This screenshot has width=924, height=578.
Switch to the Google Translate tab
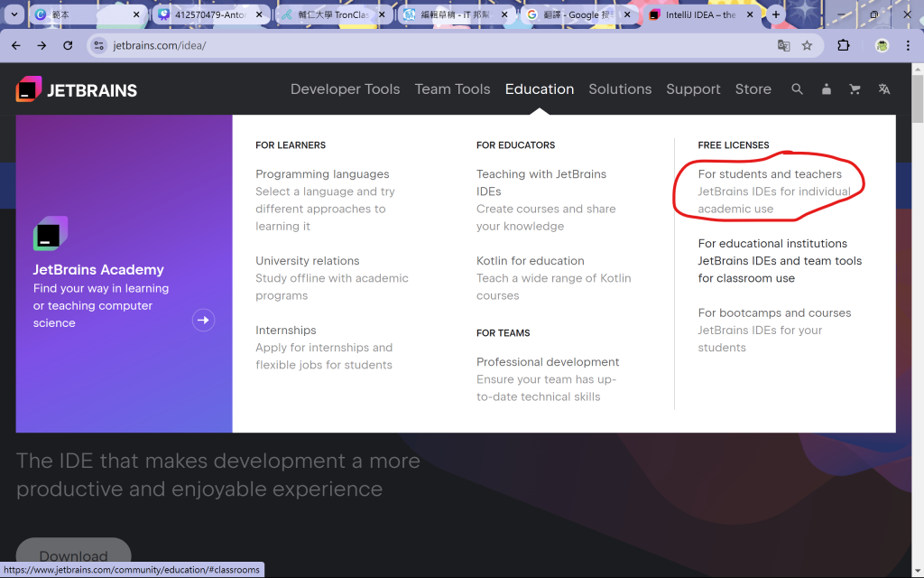(578, 14)
